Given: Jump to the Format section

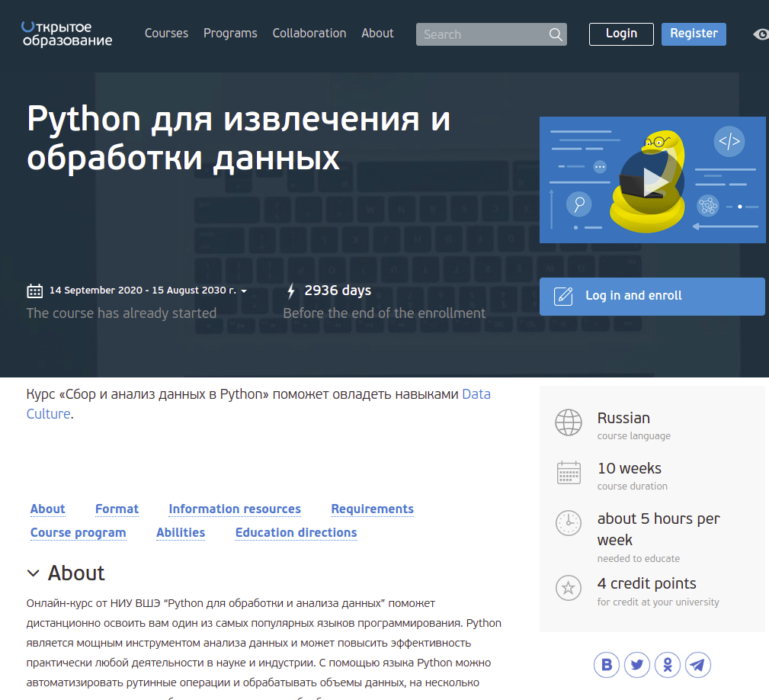Looking at the screenshot, I should point(117,509).
